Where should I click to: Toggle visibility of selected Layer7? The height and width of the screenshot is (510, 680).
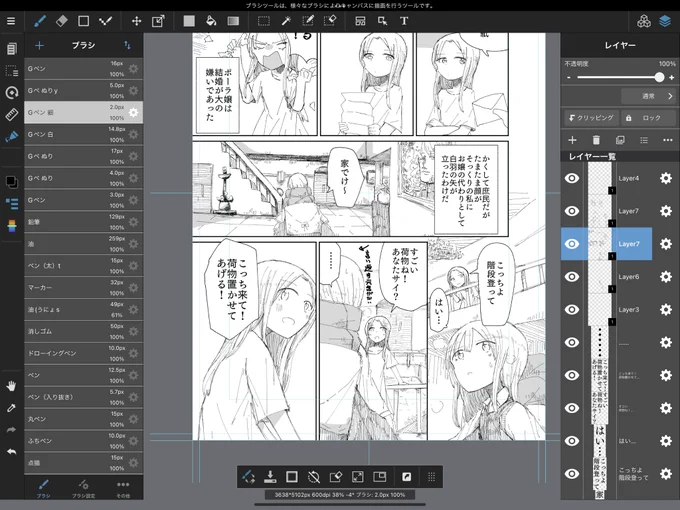(572, 244)
